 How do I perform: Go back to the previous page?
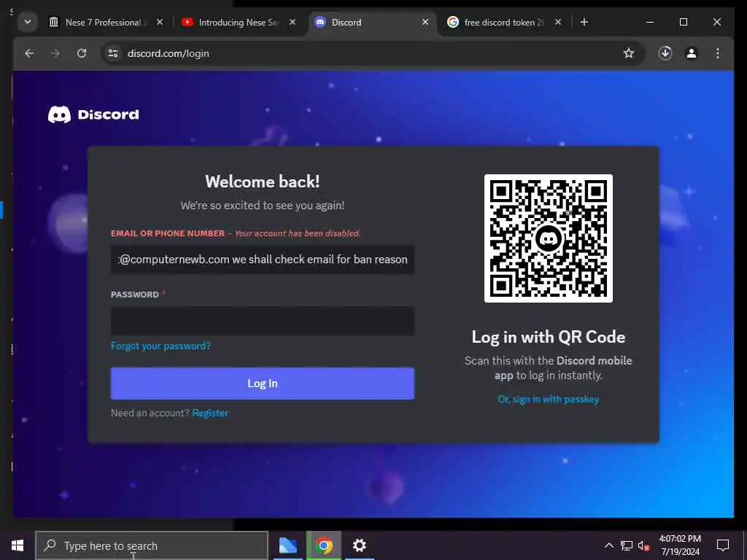click(29, 53)
